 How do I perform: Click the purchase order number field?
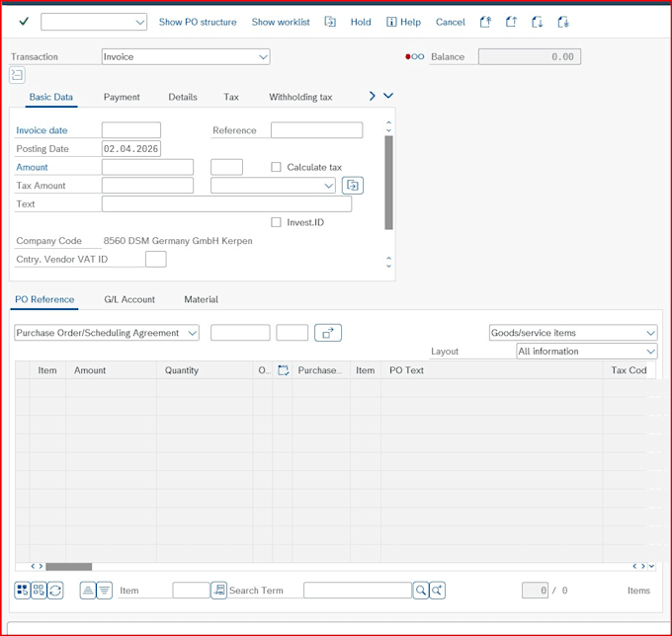[240, 333]
